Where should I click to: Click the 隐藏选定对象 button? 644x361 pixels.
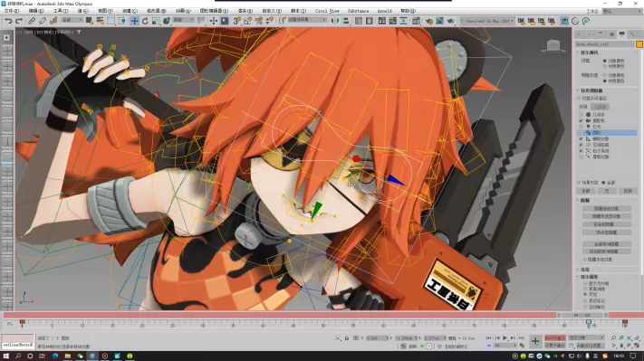pos(606,209)
